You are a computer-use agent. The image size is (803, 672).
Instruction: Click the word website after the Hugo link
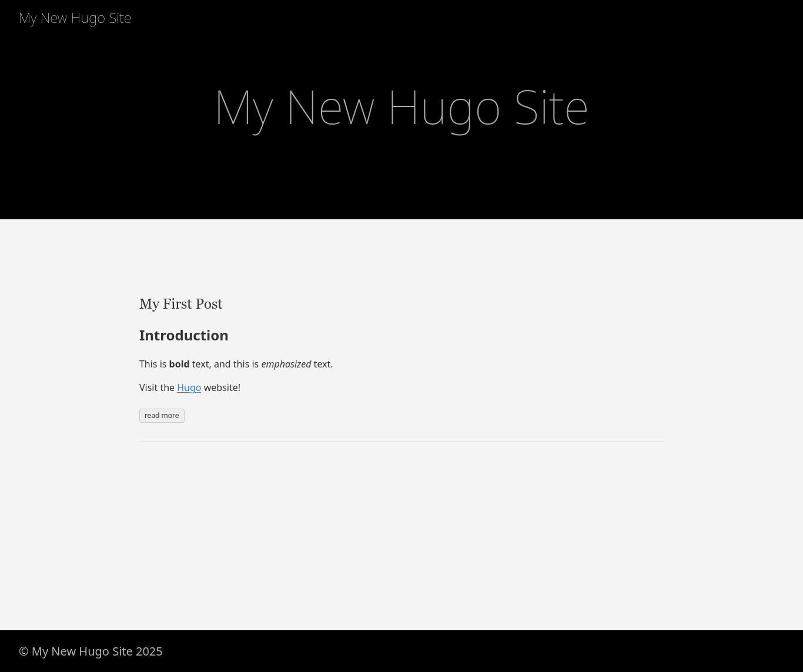pos(220,387)
